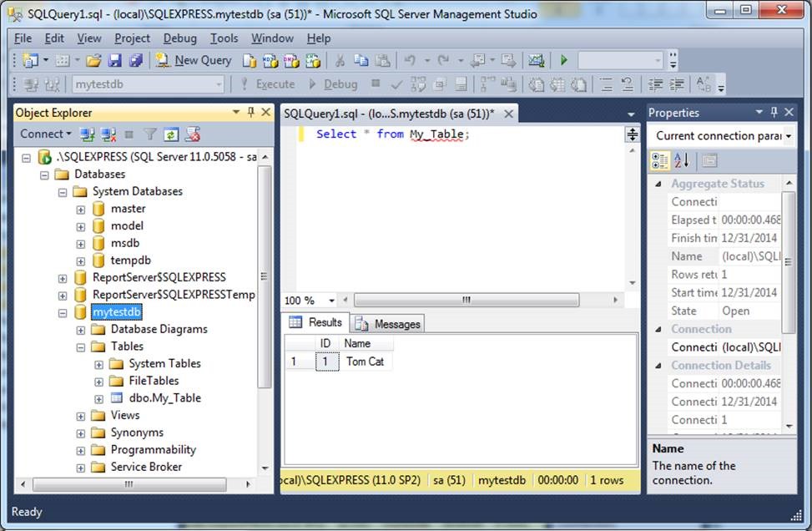This screenshot has width=812, height=531.
Task: Click the Object Explorer vertical scrollbar
Action: coord(265,276)
